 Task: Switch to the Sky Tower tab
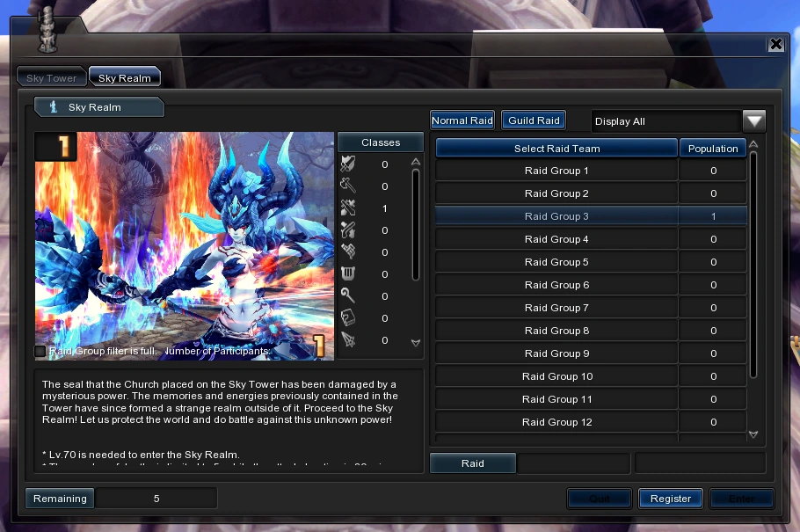(x=52, y=78)
